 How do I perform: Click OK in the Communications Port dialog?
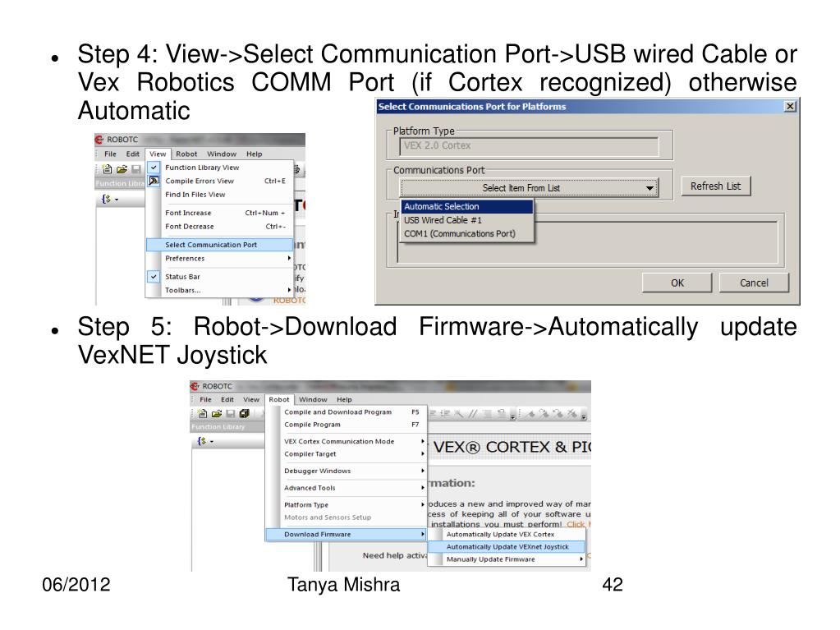click(677, 283)
